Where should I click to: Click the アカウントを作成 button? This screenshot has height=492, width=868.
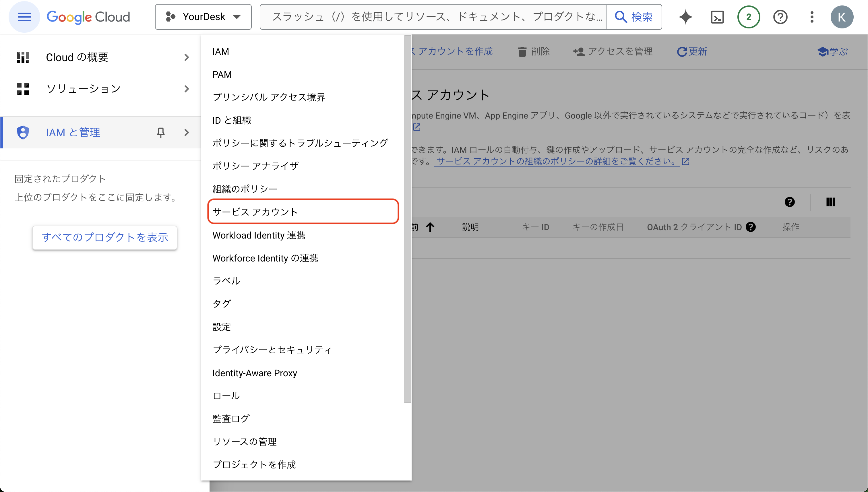coord(452,51)
